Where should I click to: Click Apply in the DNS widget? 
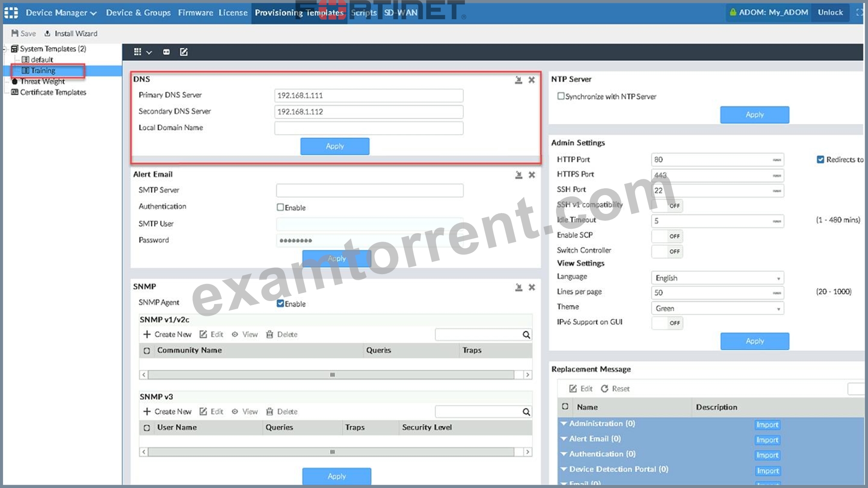pyautogui.click(x=335, y=146)
